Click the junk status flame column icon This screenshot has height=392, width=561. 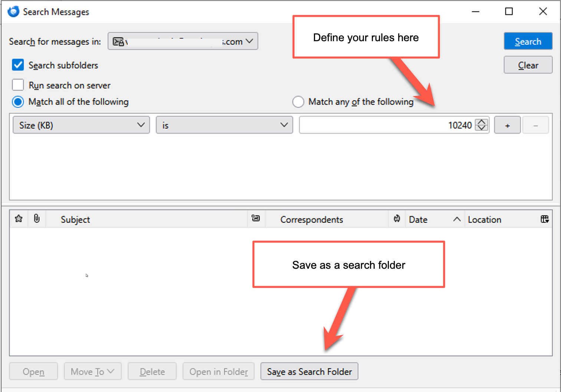click(x=397, y=219)
